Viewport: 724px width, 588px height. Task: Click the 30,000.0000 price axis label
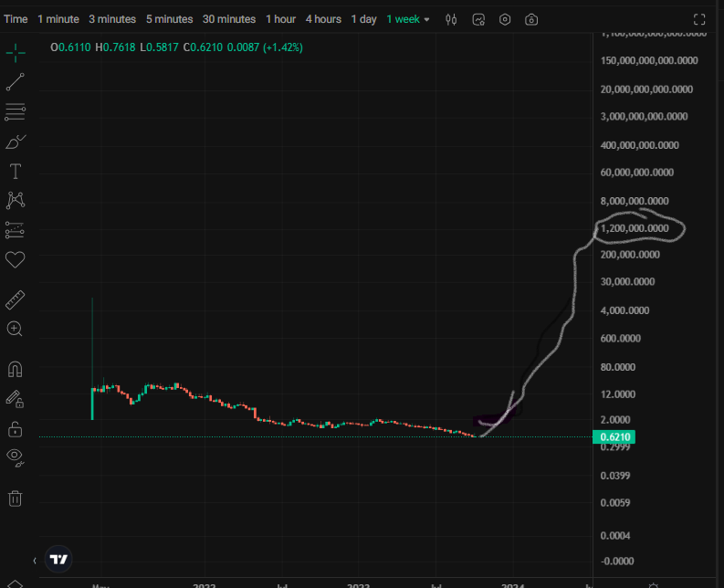click(x=627, y=282)
